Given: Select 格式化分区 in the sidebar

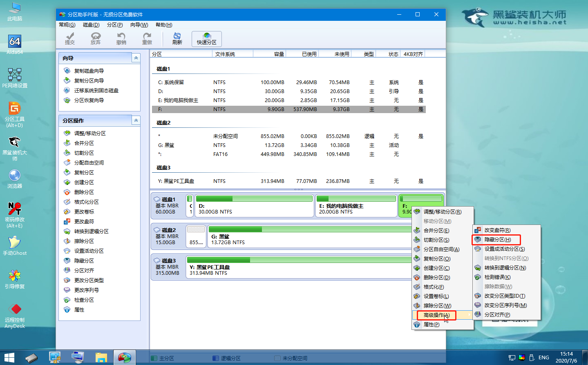Looking at the screenshot, I should (x=86, y=202).
